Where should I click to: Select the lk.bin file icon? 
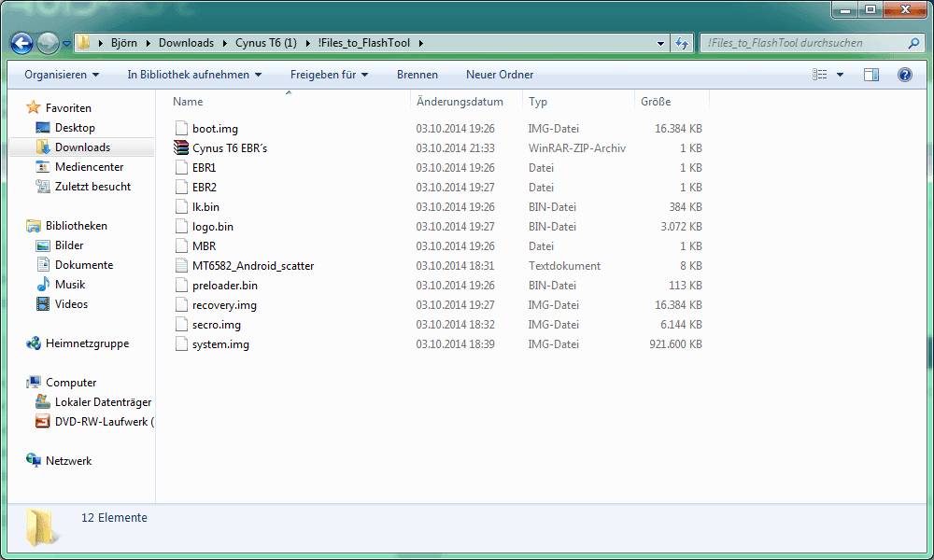[182, 206]
